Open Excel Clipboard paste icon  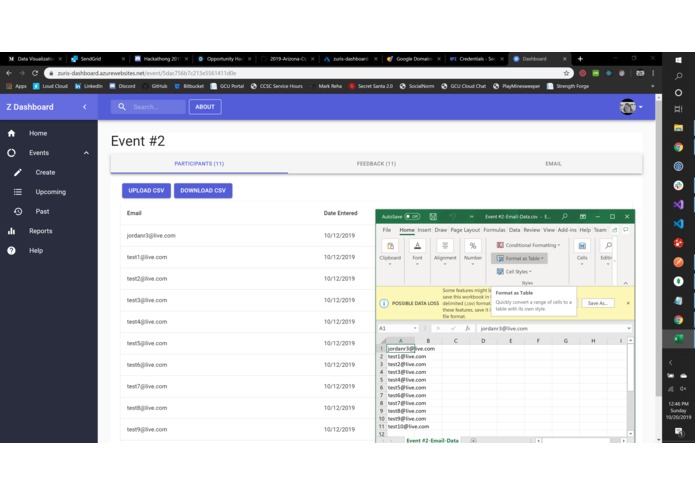point(390,246)
